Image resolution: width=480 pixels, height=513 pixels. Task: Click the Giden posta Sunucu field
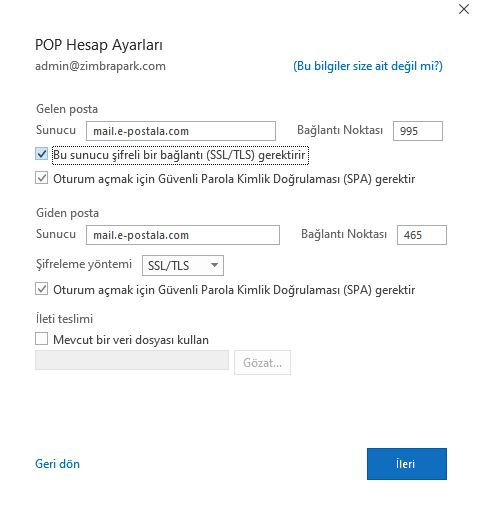click(183, 235)
